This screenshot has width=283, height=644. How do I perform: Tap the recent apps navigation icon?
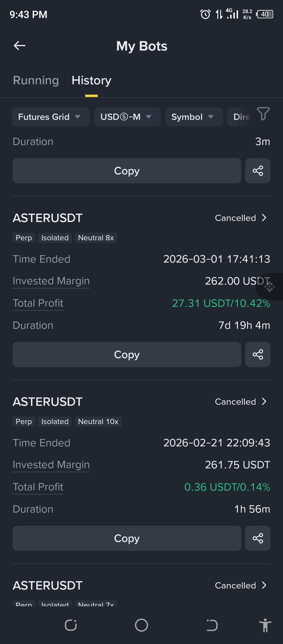point(71,625)
